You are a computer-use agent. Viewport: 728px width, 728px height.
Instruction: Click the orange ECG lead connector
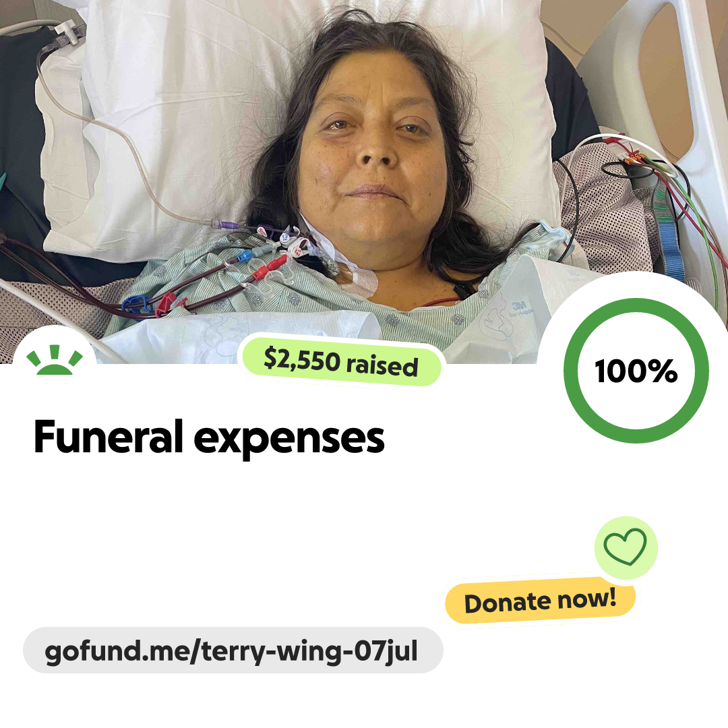(634, 160)
